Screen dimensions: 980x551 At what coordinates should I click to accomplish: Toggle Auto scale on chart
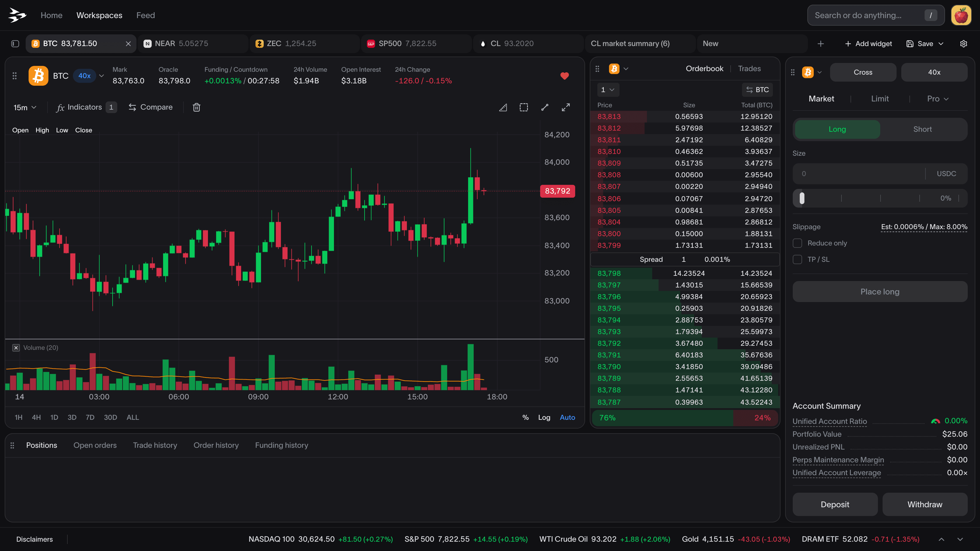click(x=567, y=417)
